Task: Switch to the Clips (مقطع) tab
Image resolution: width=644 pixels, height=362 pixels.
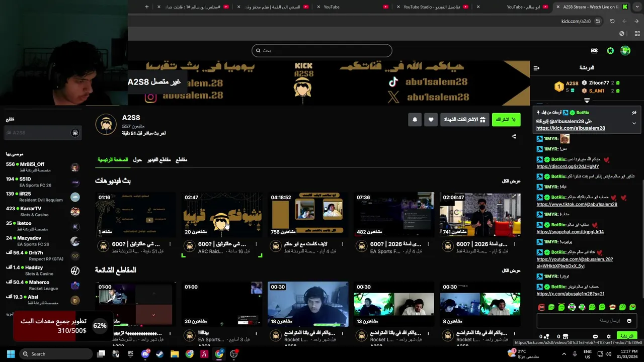Action: [181, 160]
